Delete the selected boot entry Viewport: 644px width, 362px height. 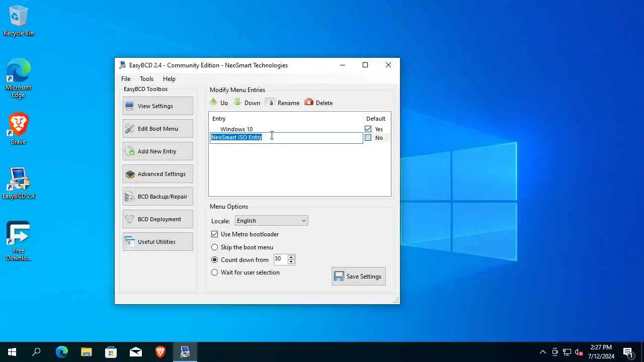pyautogui.click(x=318, y=103)
